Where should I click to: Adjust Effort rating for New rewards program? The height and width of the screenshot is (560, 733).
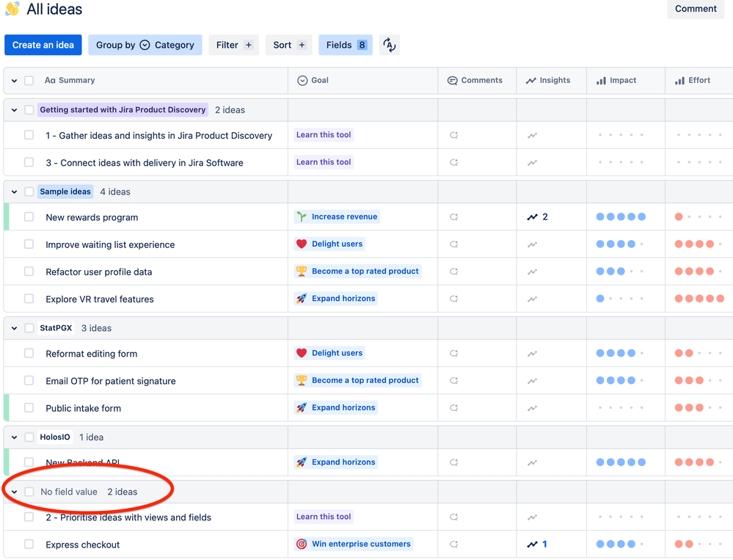699,217
